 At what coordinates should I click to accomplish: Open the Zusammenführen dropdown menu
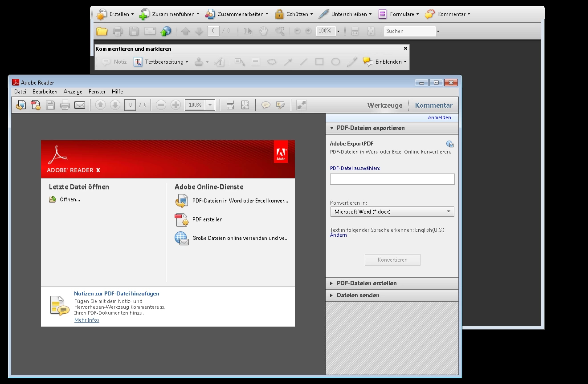(x=169, y=14)
